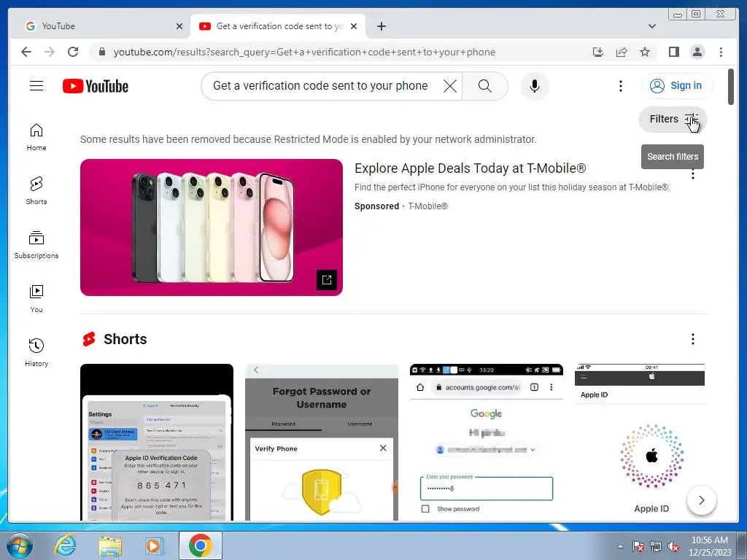Screen dimensions: 747x560
Task: Click the lock icon in address bar
Action: [101, 52]
